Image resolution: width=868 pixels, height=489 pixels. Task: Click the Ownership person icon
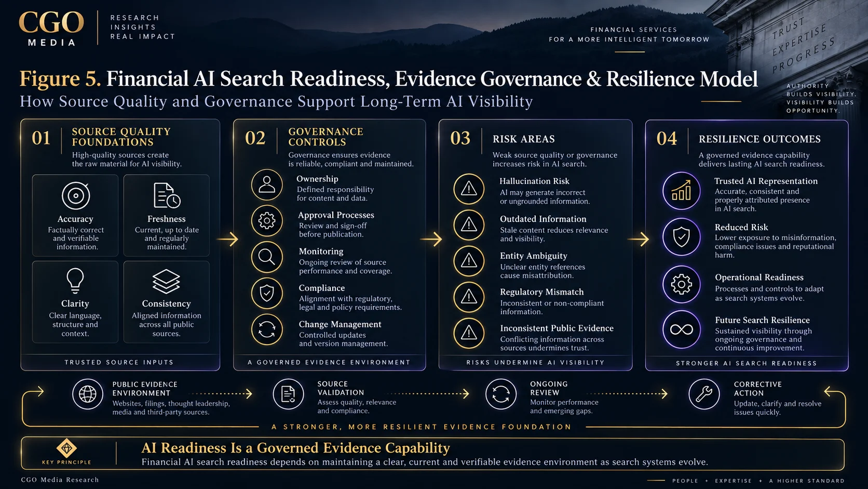coord(267,185)
